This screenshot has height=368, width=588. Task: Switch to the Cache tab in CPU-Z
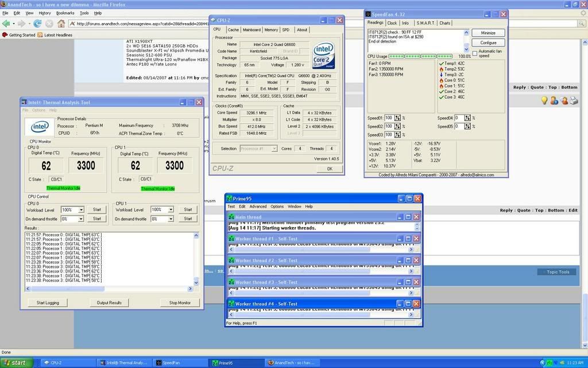233,30
